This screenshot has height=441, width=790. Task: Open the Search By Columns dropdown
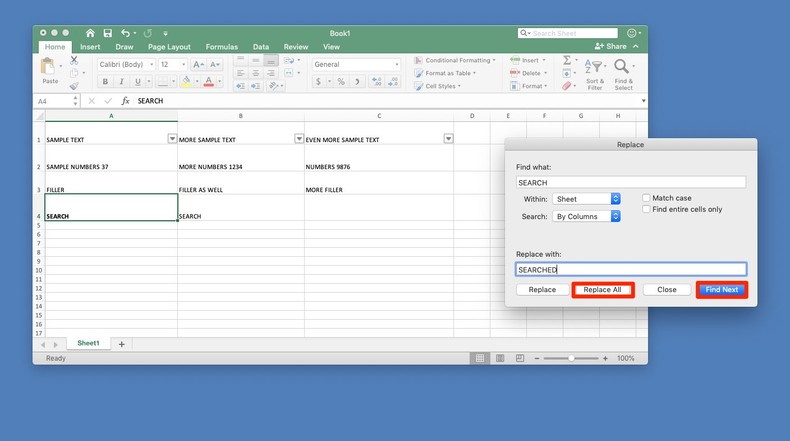(587, 216)
